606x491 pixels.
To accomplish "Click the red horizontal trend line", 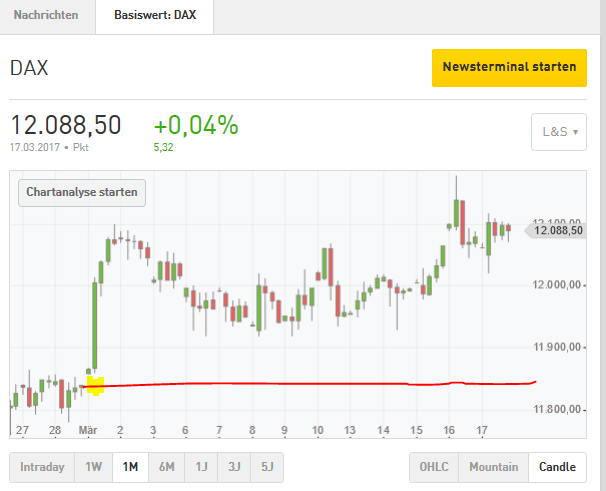I will pos(300,383).
